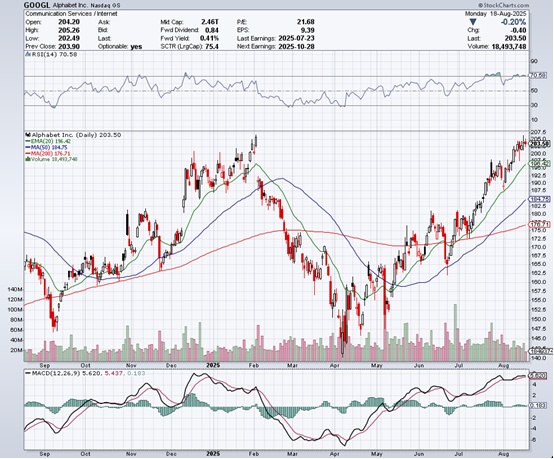Click the MACD(12,26,9) legend line icon
Screen dimensions: 554x459
pos(28,373)
